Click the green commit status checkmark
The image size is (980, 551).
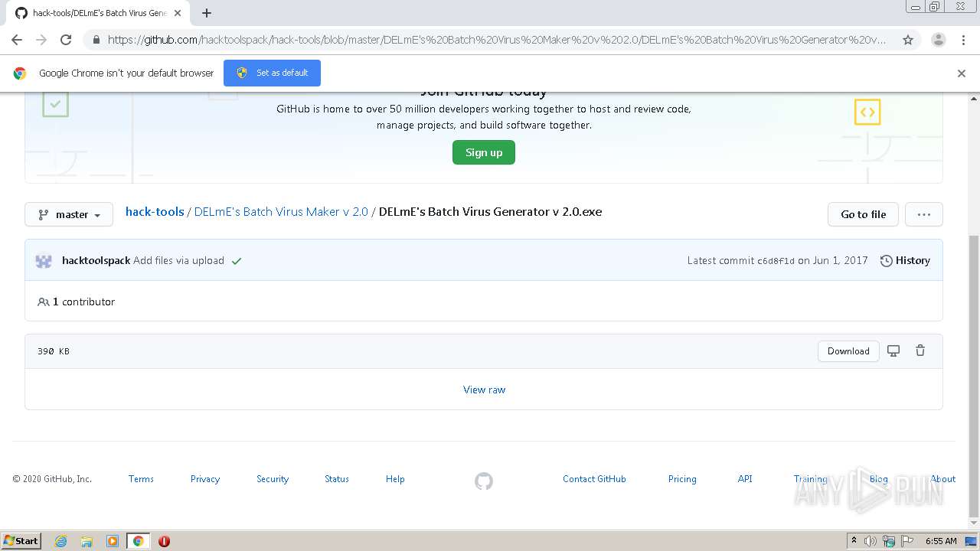237,261
